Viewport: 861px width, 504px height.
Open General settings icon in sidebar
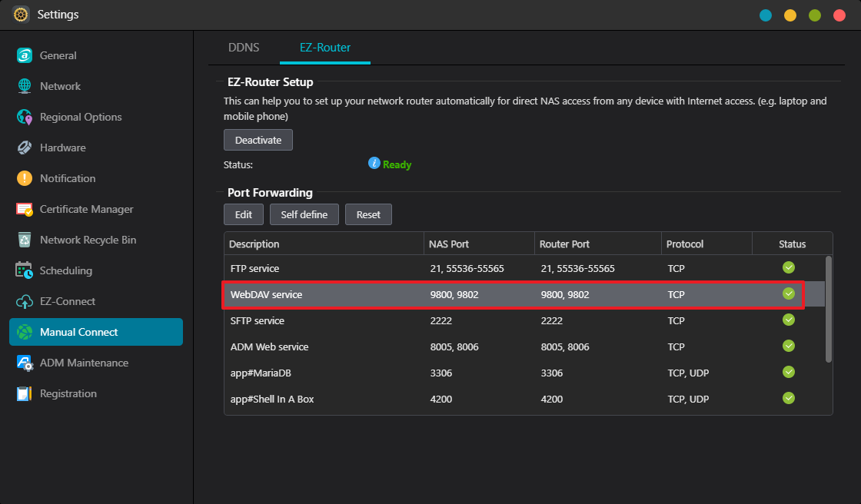25,55
